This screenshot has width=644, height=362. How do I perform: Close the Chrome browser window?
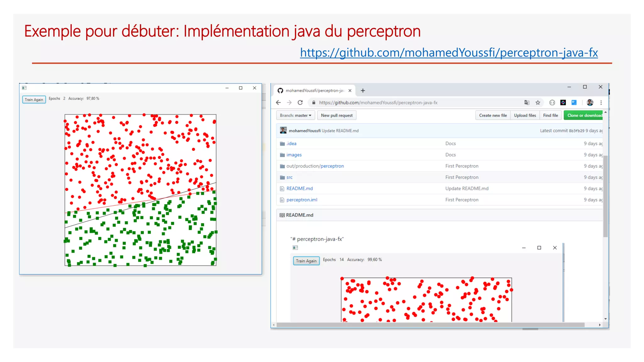click(601, 87)
